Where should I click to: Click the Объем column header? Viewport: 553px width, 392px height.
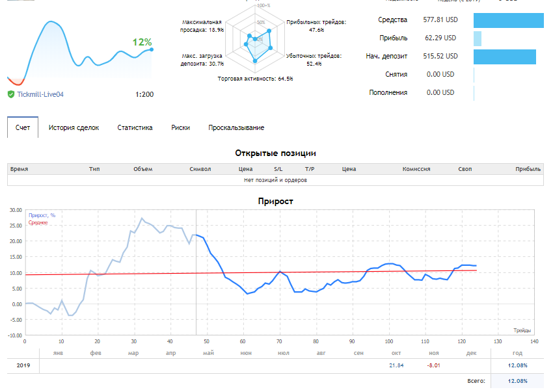pos(143,169)
